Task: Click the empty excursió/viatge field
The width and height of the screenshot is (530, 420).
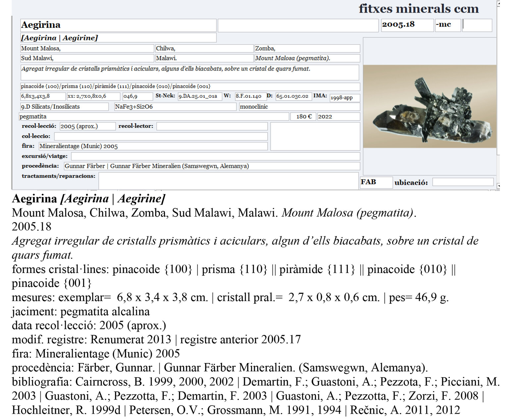Action: 216,156
